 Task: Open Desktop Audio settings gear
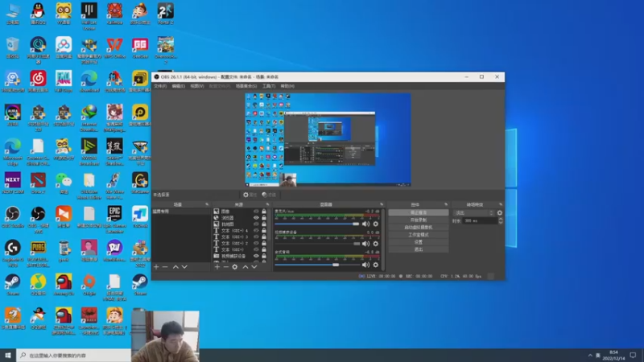tap(375, 265)
